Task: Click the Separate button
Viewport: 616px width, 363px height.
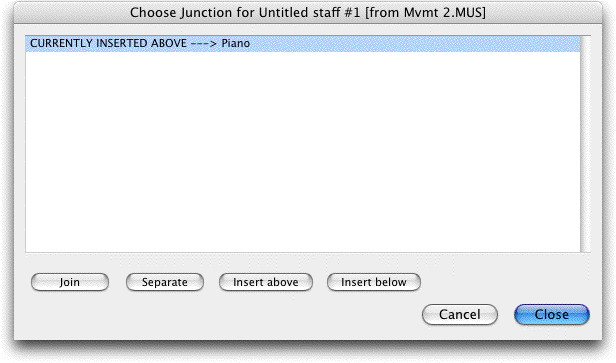Action: click(165, 282)
